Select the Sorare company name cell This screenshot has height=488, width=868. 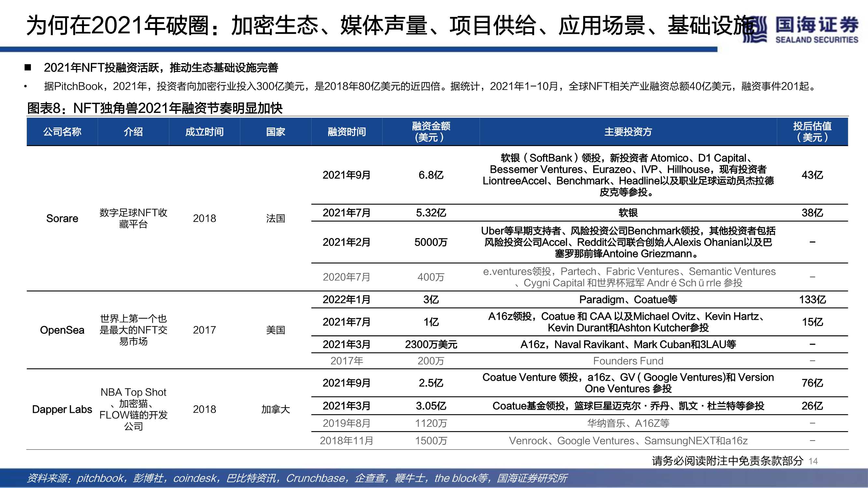pos(62,219)
